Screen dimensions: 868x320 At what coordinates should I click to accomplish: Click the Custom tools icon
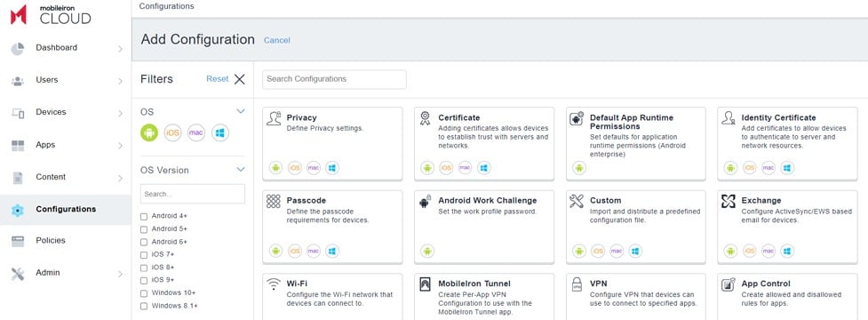pos(577,202)
